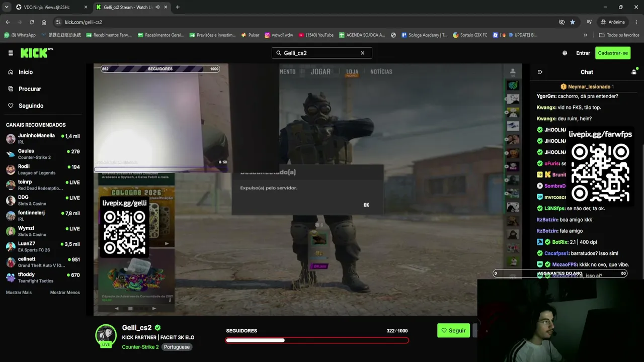Open the WhatsApp bookmark
The image size is (644, 362).
(20, 35)
